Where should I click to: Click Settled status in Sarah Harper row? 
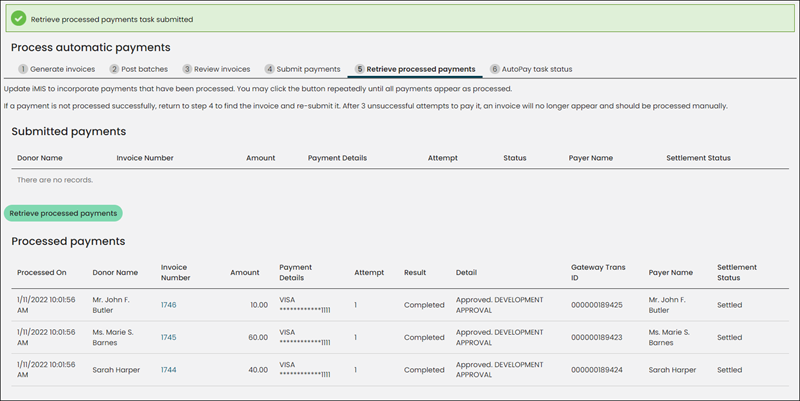click(x=730, y=370)
